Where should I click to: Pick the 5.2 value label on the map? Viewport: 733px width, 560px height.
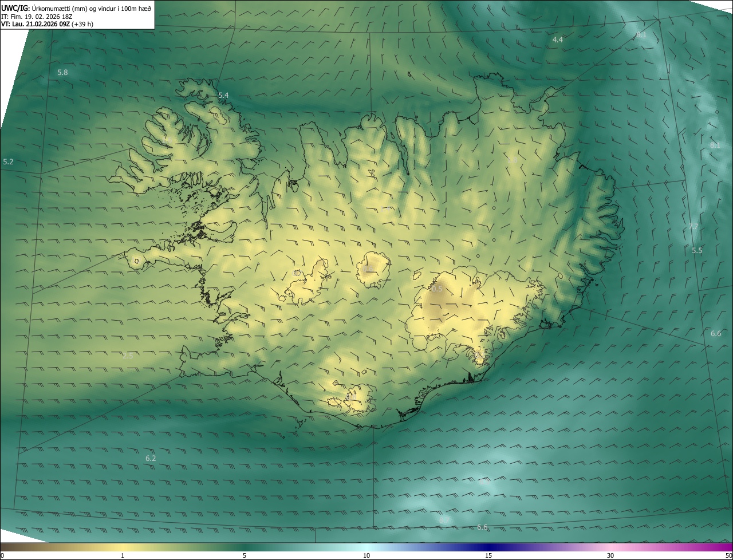pos(8,162)
